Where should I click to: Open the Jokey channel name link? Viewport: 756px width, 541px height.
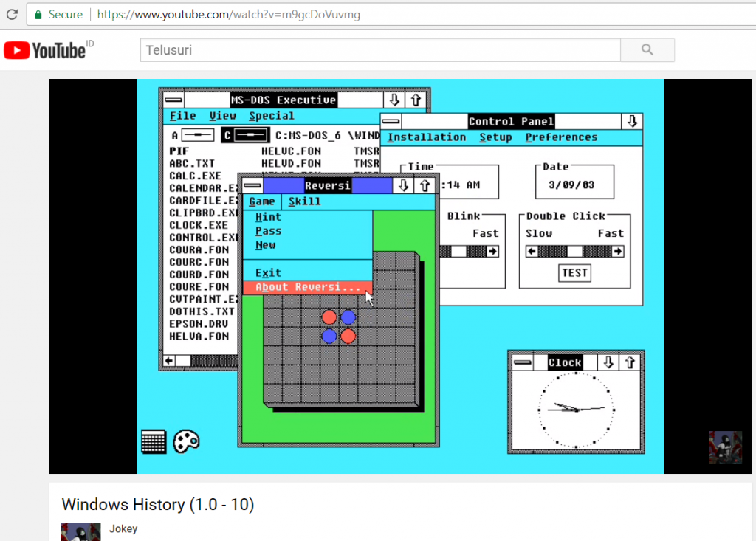[x=123, y=528]
